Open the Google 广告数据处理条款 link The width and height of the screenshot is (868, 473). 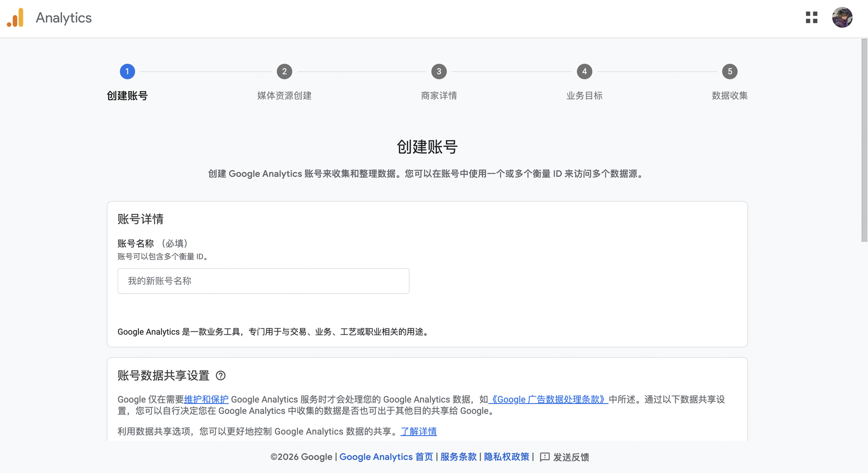click(548, 399)
